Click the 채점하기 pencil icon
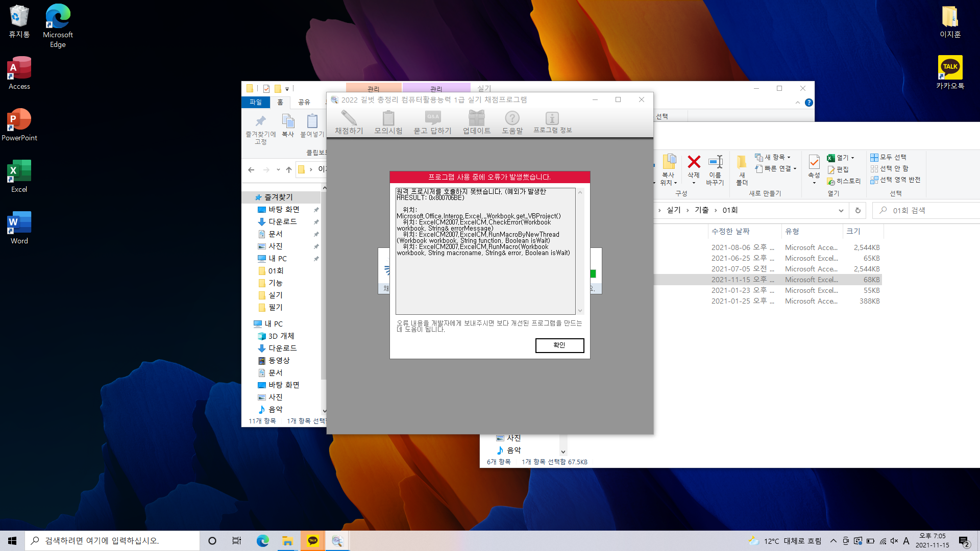This screenshot has width=980, height=551. click(x=349, y=118)
